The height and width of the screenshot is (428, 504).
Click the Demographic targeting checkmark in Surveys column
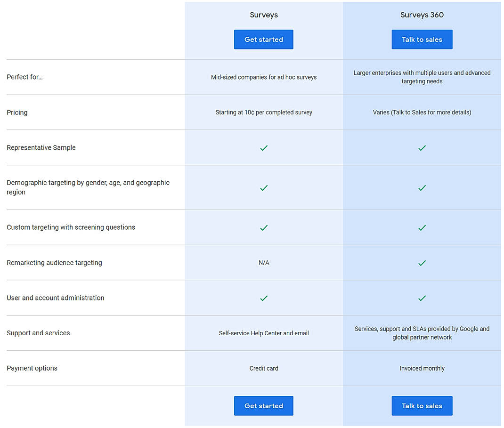pyautogui.click(x=264, y=188)
